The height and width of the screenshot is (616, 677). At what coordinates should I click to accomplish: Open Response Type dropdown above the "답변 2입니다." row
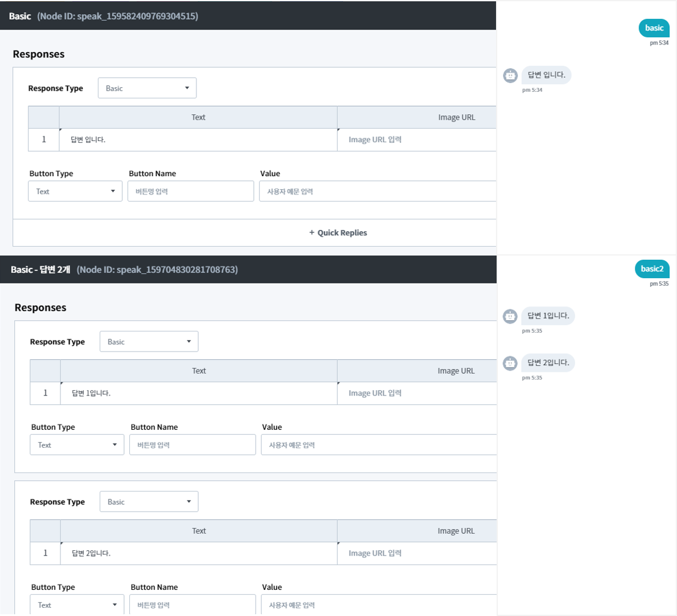pos(148,502)
